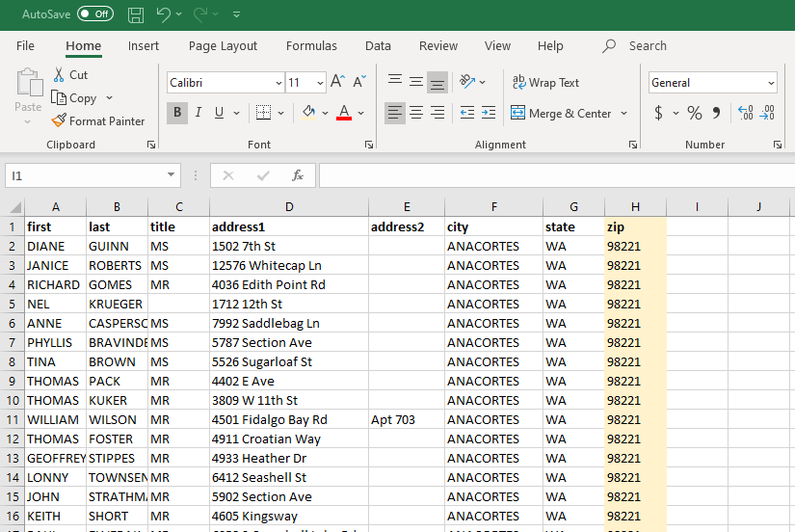Click the Undo arrow icon
This screenshot has height=532, width=795.
click(163, 14)
